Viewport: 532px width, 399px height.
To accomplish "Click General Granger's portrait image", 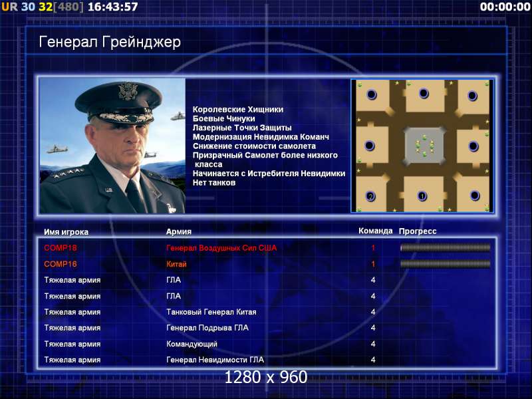I will pos(112,146).
